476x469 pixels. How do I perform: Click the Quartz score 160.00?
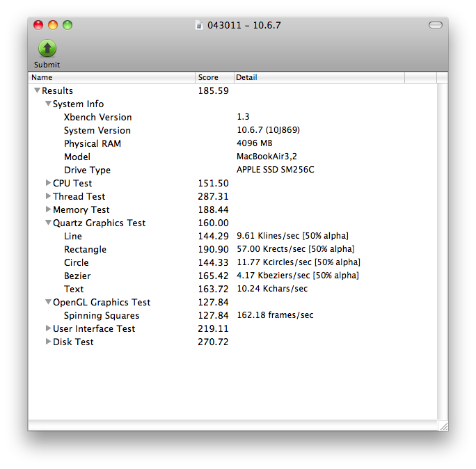point(214,223)
